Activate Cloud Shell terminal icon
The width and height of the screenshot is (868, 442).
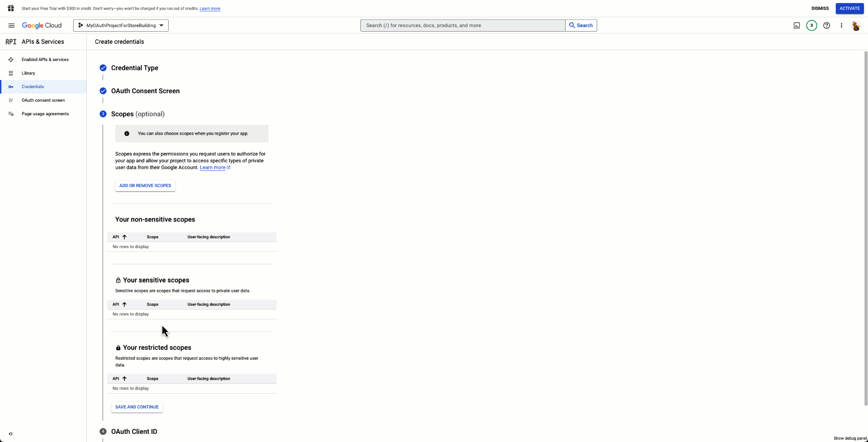[797, 25]
